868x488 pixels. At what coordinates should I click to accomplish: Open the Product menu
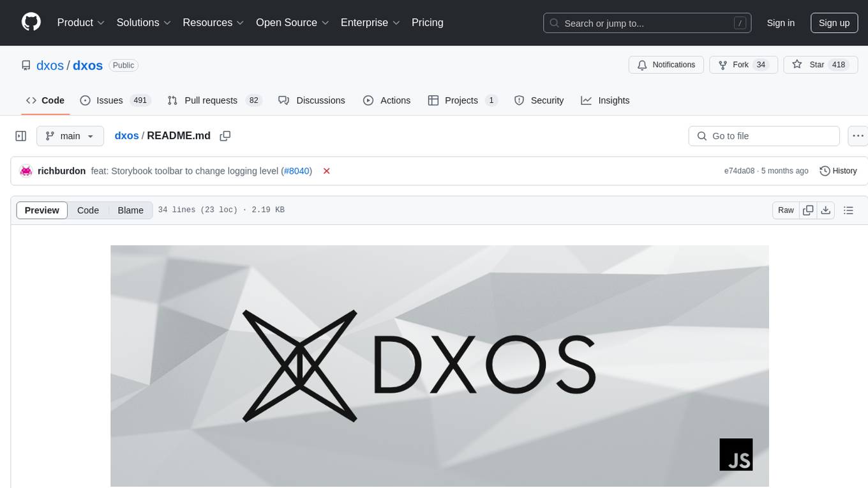coord(81,22)
